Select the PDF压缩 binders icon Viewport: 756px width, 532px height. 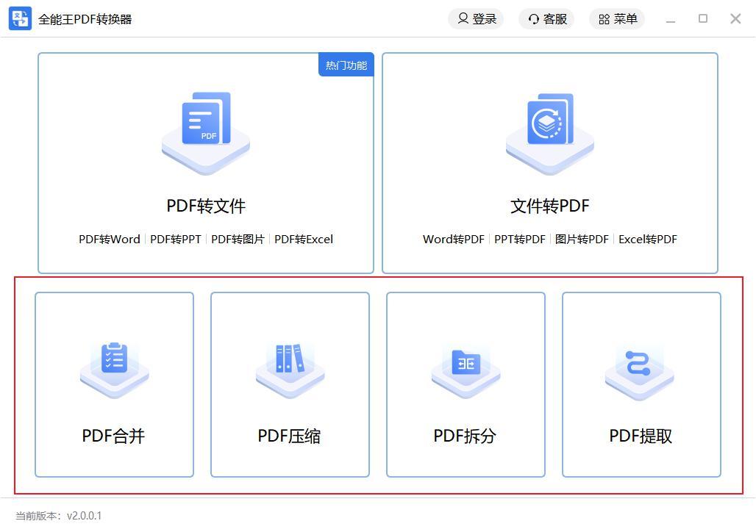point(290,370)
